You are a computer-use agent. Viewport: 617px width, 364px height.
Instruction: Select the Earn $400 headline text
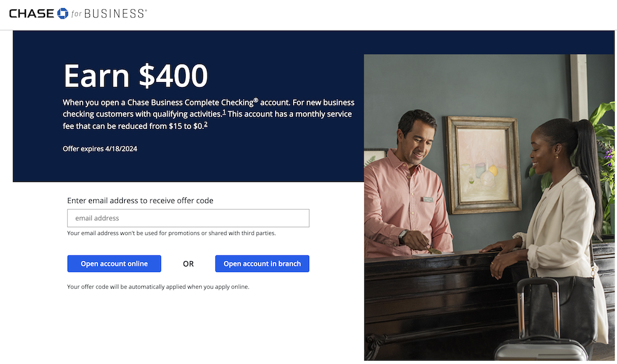click(x=135, y=76)
